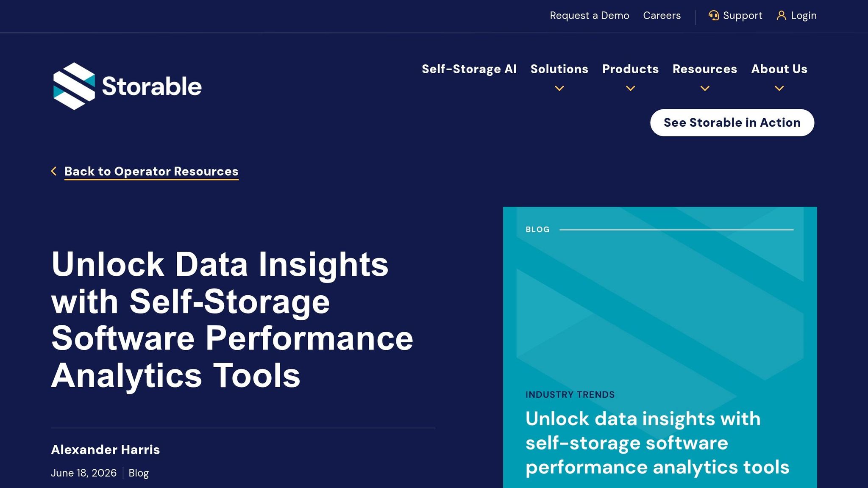Click author name Alexander Harris
Image resolution: width=868 pixels, height=488 pixels.
tap(106, 450)
